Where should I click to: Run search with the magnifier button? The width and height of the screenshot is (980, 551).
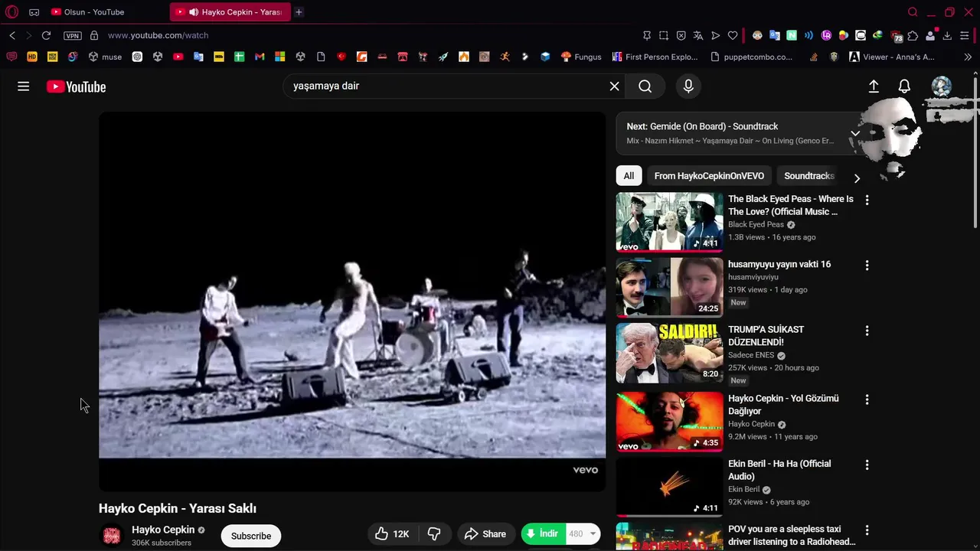(x=645, y=86)
